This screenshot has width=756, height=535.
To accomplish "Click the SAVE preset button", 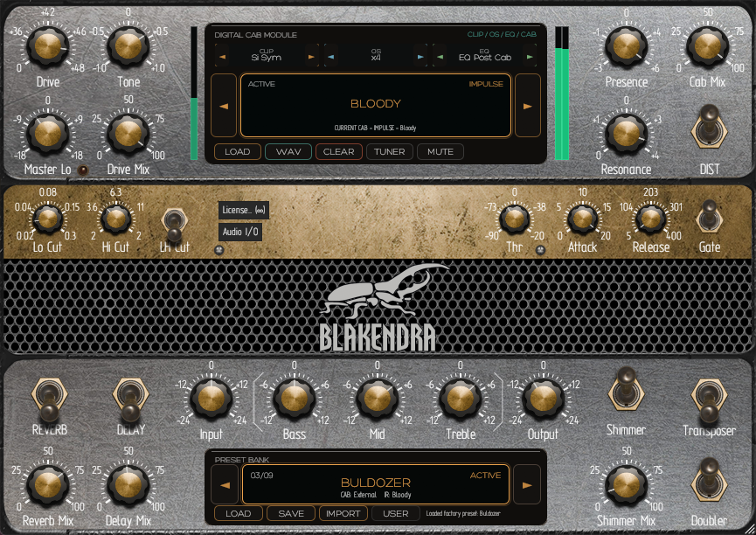I will (291, 514).
